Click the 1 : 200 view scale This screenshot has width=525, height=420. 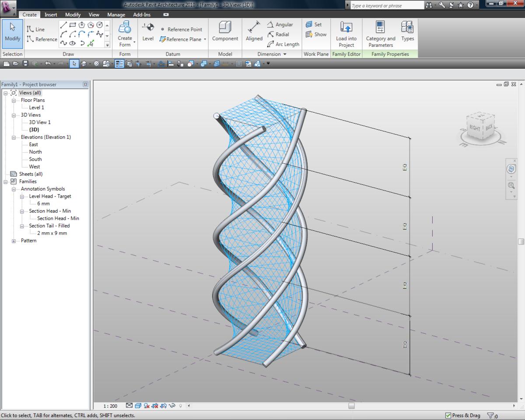[x=110, y=406]
